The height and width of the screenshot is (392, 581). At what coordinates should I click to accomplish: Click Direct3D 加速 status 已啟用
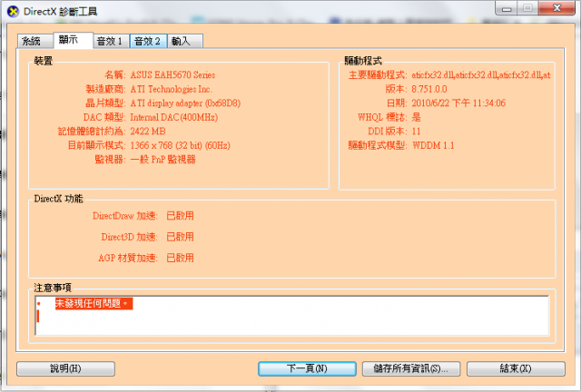[180, 237]
